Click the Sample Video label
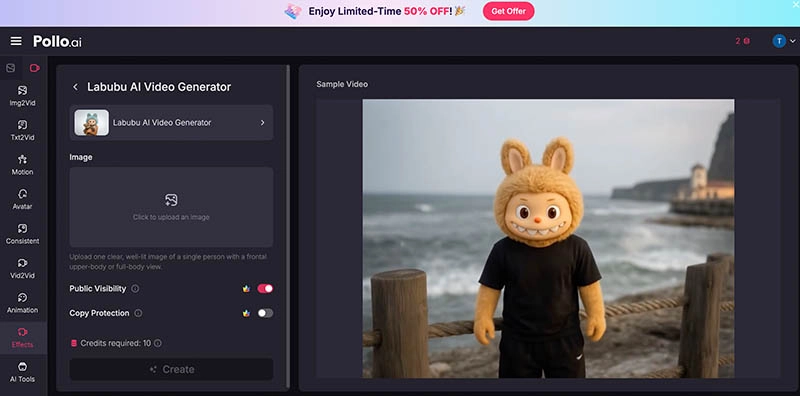Image resolution: width=800 pixels, height=396 pixels. pyautogui.click(x=342, y=84)
